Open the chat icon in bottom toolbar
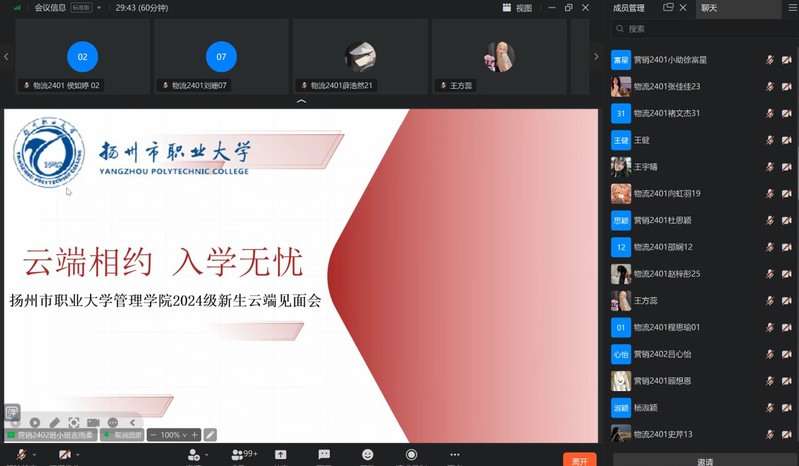The width and height of the screenshot is (799, 466). coord(324,454)
